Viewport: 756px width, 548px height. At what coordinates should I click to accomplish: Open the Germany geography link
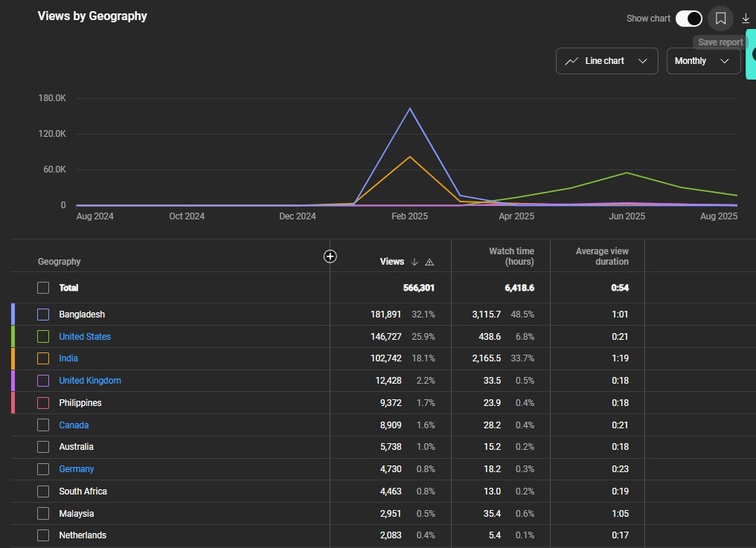click(x=77, y=469)
